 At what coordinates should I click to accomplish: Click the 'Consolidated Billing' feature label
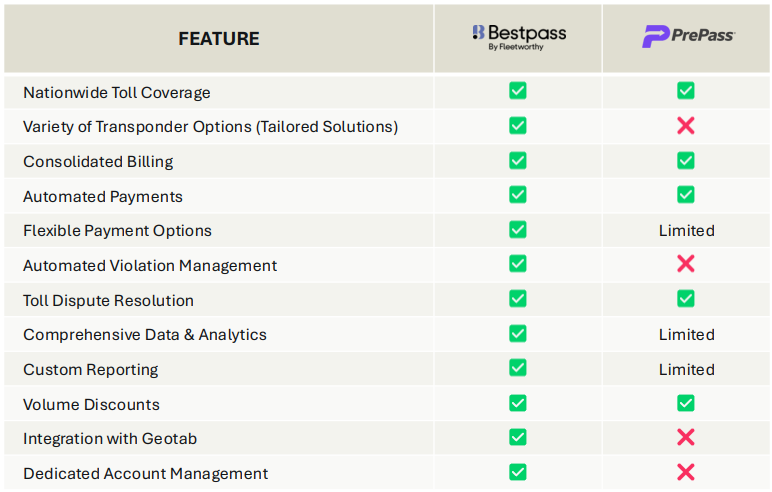coord(98,162)
